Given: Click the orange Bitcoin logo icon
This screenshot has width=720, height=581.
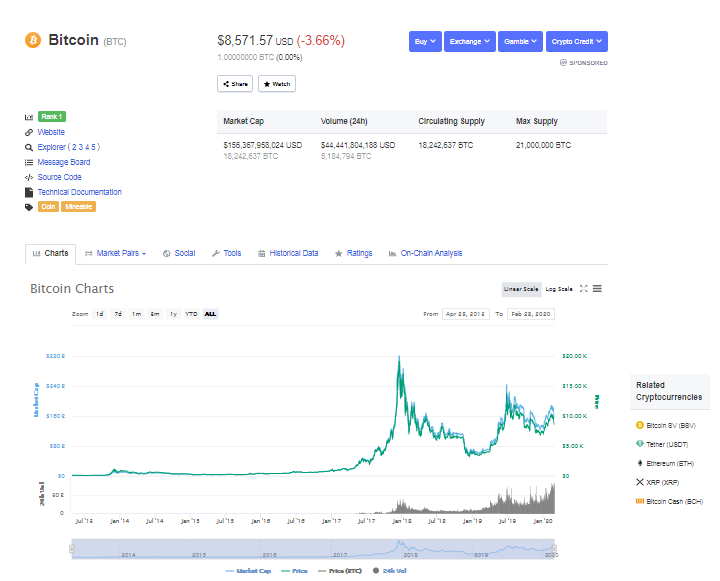Looking at the screenshot, I should [x=33, y=40].
